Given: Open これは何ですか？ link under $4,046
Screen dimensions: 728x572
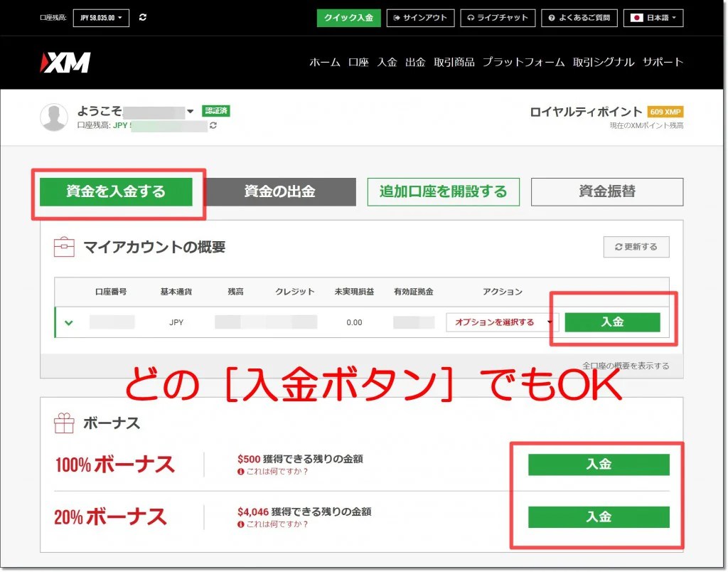Looking at the screenshot, I should coord(277,524).
